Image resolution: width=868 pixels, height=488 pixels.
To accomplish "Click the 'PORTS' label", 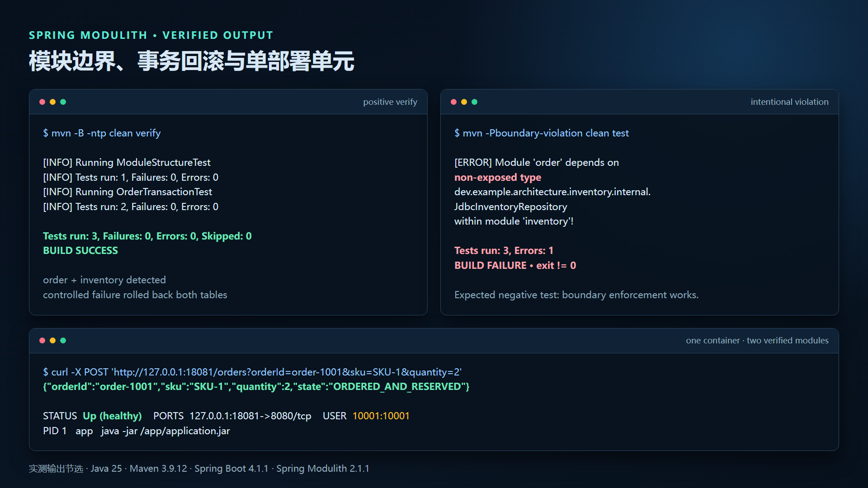I will pos(169,416).
